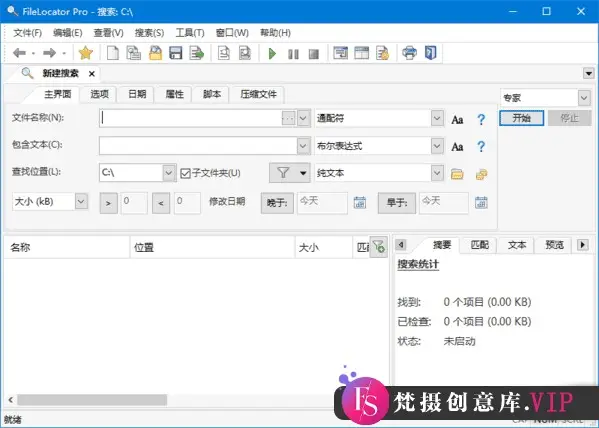Toggle the greater-than size filter button
Viewport: 599px width, 428px height.
pyautogui.click(x=108, y=203)
